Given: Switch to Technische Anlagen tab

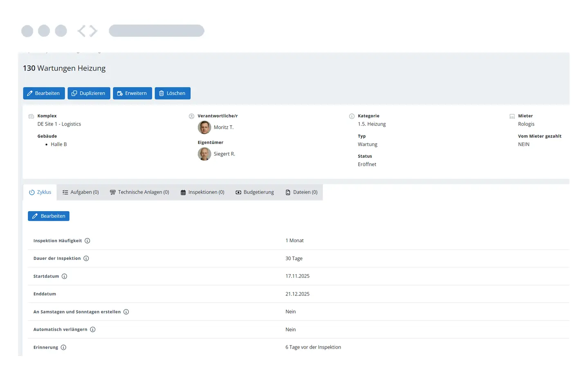Looking at the screenshot, I should pyautogui.click(x=139, y=192).
